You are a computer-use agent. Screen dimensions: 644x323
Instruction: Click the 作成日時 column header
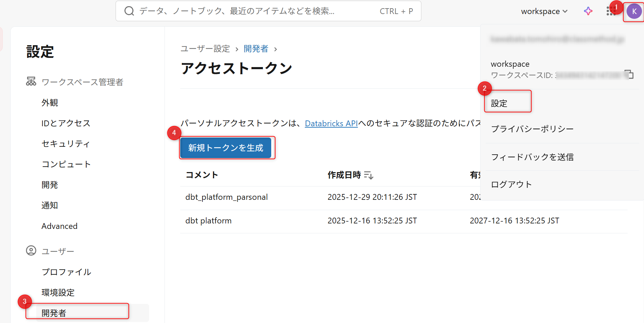point(344,175)
